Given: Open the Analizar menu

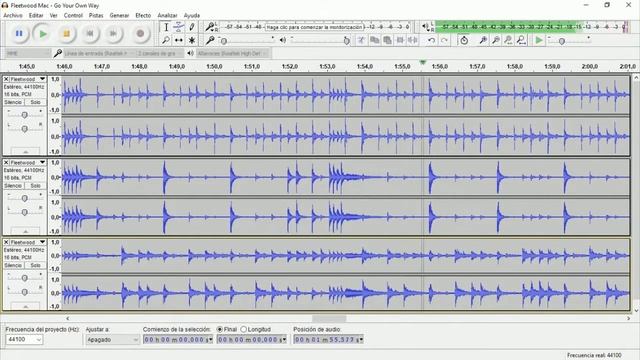Looking at the screenshot, I should point(167,15).
